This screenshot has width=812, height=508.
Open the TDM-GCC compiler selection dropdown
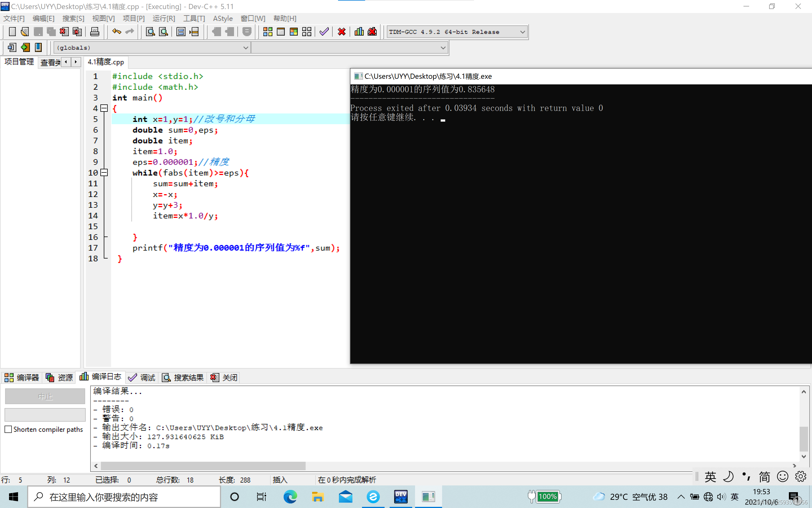pos(457,32)
